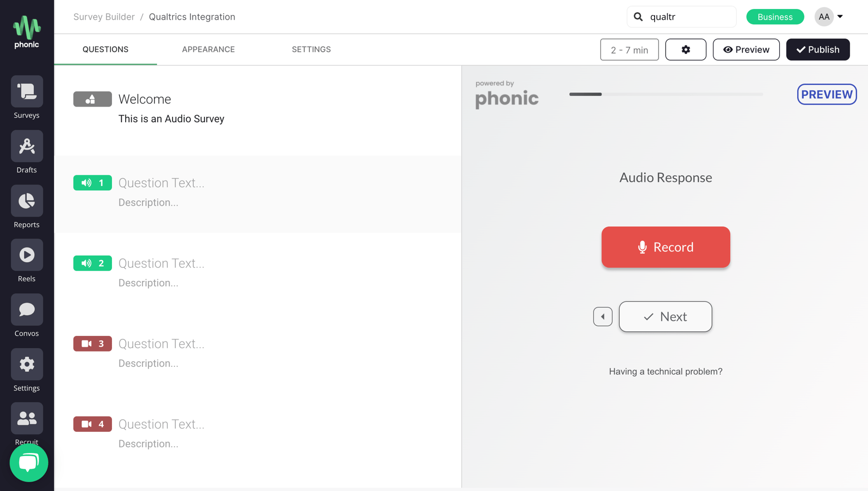Open the Surveys panel in sidebar

coord(26,91)
